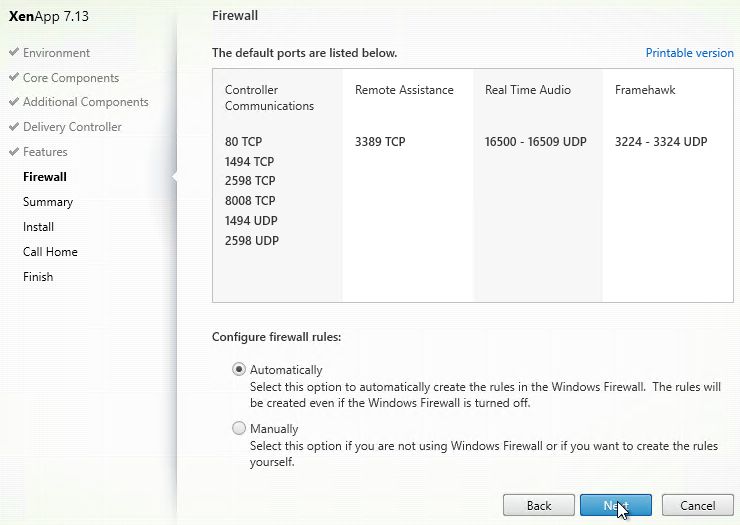Open the Environment step in sidebar
This screenshot has width=740, height=525.
point(56,53)
